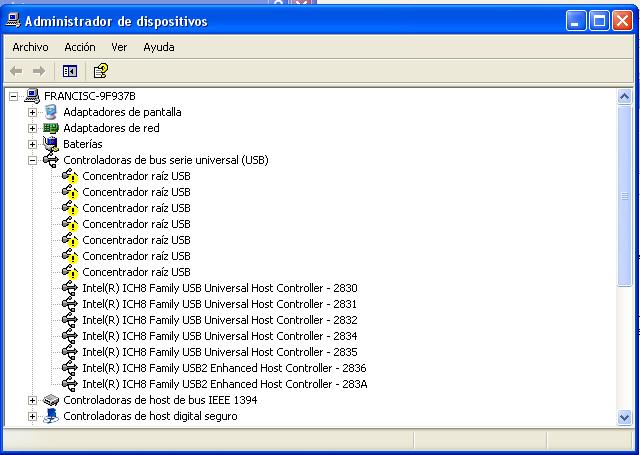Screen dimensions: 640x455
Task: Click USB icon of Enhanced Host Controller - 2836
Action: tap(69, 368)
